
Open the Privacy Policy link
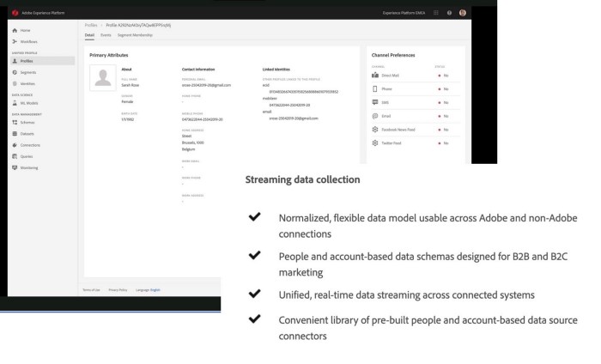pos(118,290)
